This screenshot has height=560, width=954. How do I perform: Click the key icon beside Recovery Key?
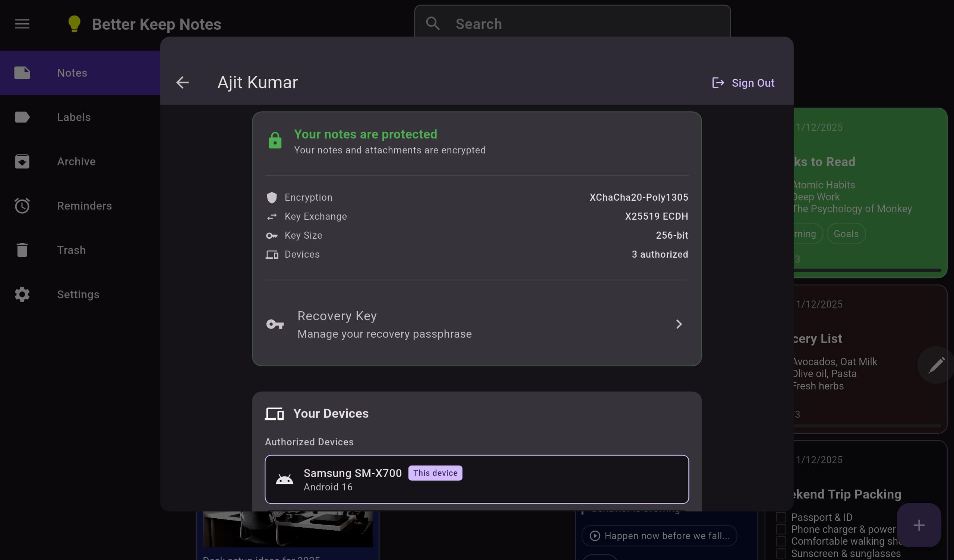click(275, 324)
